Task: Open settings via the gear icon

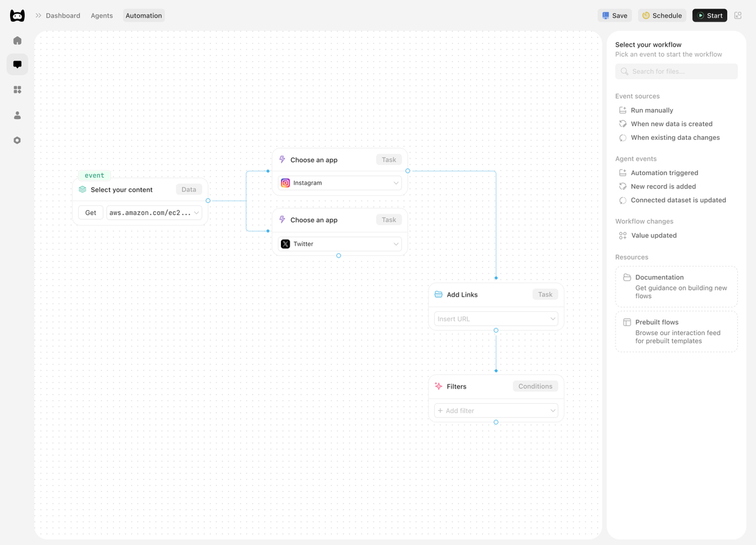Action: (x=17, y=140)
